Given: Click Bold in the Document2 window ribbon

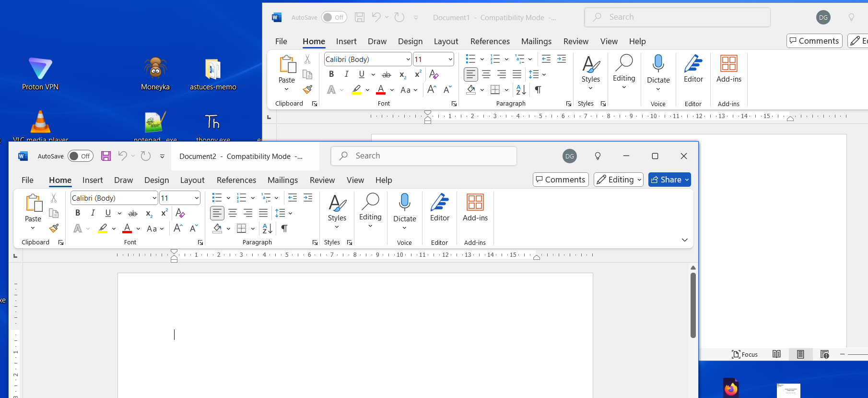Looking at the screenshot, I should [x=78, y=213].
